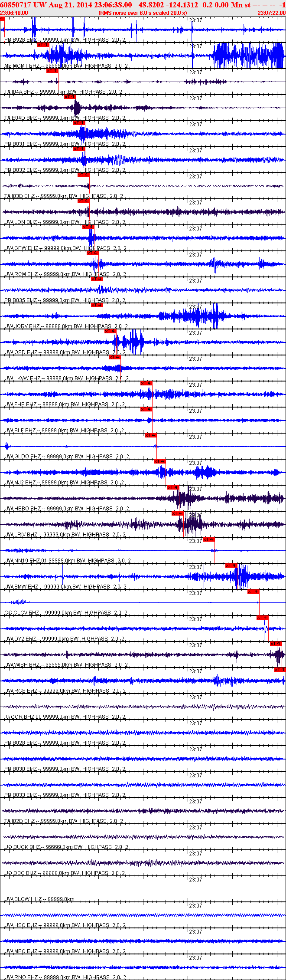The height and width of the screenshot is (980, 286).
Task: Select the UW RNO EHZ station label
Action: coord(65,977)
